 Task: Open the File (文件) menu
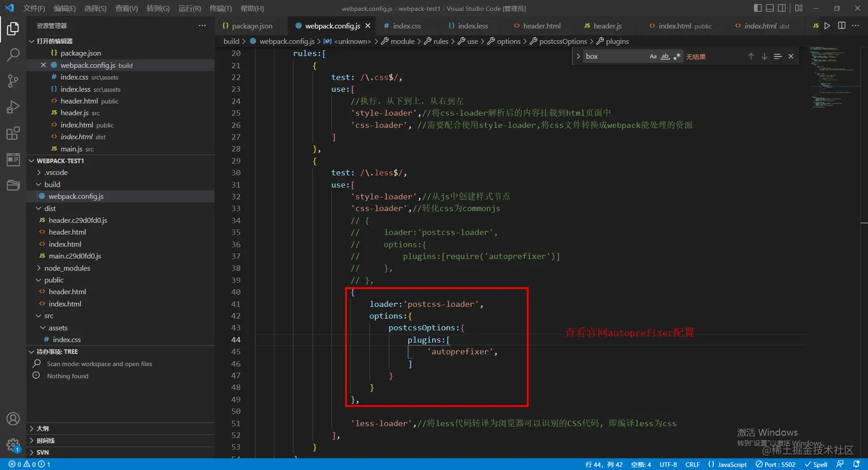pos(34,8)
